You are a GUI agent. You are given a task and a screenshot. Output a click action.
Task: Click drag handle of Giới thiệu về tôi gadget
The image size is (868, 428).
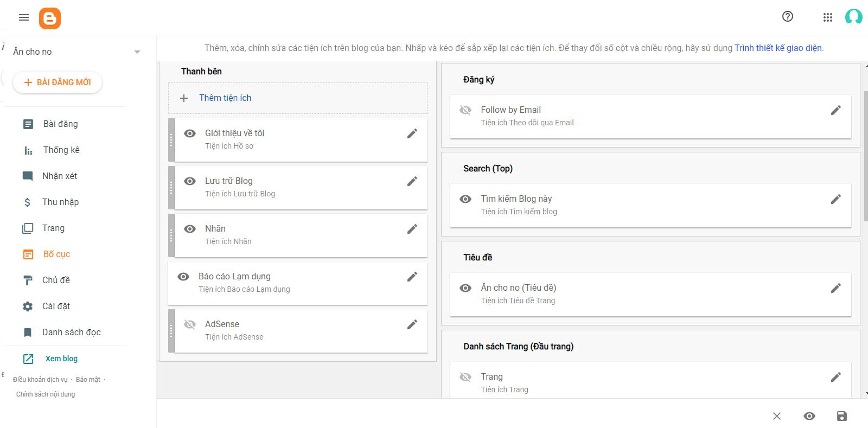171,140
